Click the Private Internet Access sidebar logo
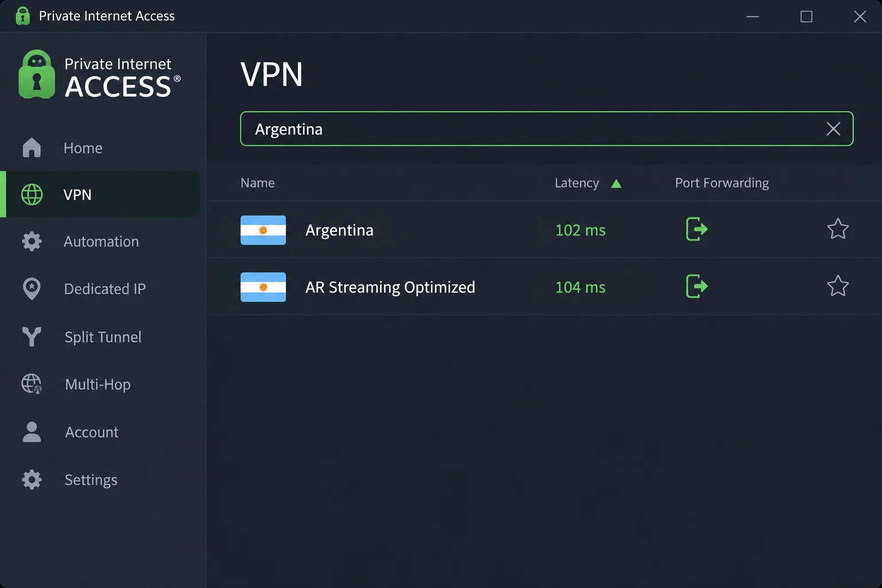The image size is (882, 588). 99,75
